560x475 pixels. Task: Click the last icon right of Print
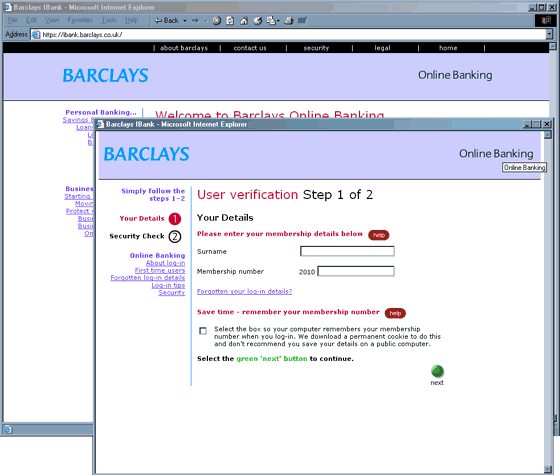302,21
